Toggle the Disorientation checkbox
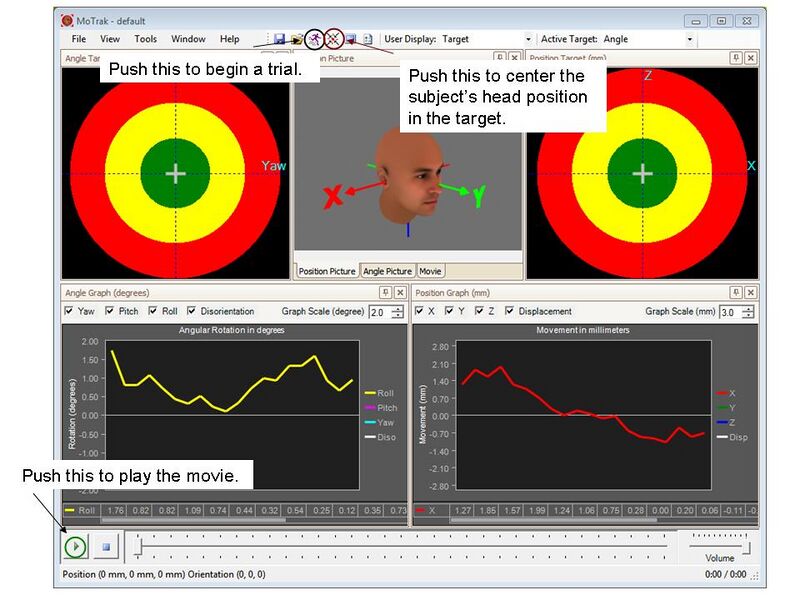 tap(191, 311)
